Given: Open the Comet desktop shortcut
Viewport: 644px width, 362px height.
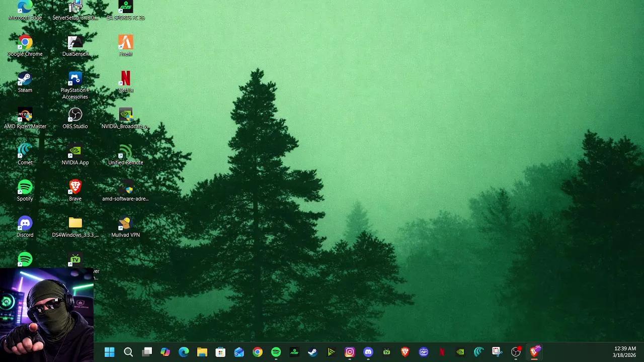Looking at the screenshot, I should pyautogui.click(x=25, y=154).
